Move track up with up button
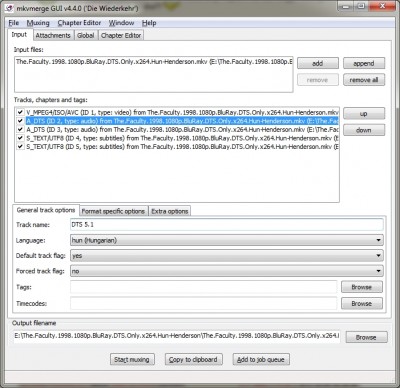 pyautogui.click(x=364, y=114)
